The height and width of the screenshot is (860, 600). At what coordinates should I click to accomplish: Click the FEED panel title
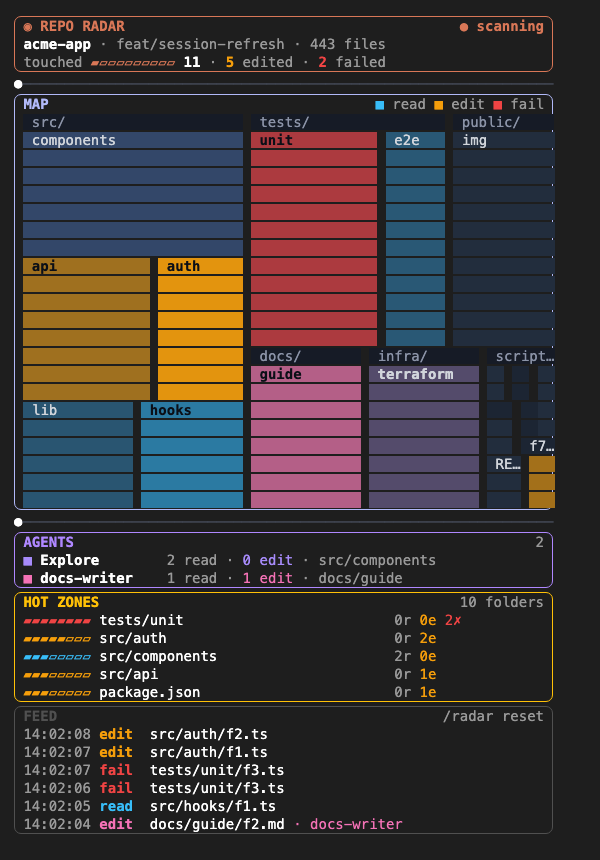40,716
